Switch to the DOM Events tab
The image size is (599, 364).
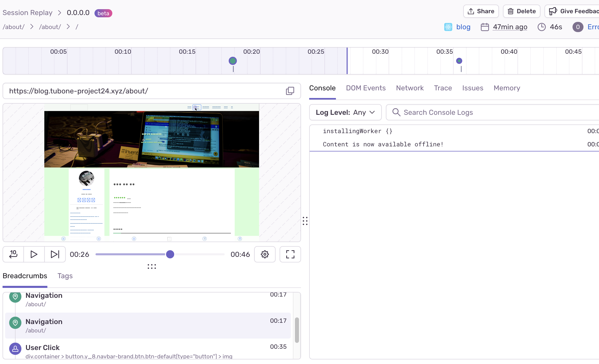[x=366, y=88]
